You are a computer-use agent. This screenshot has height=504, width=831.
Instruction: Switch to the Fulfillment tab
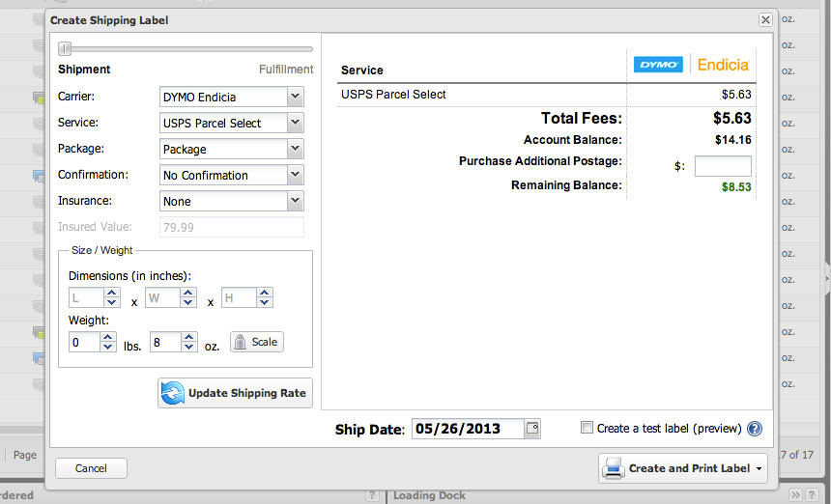coord(286,70)
